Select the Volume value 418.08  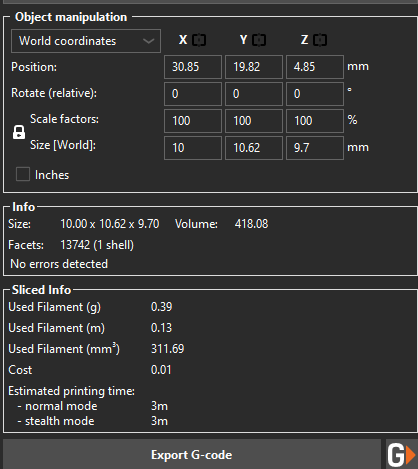click(x=251, y=224)
